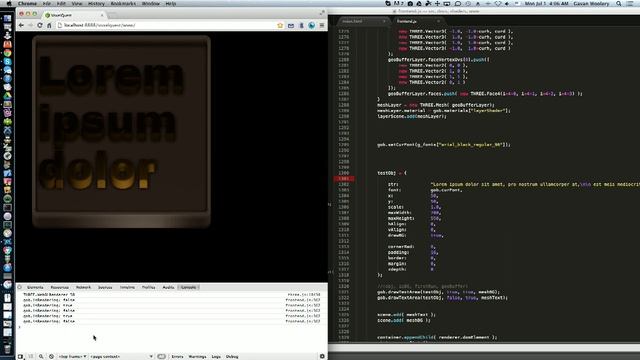Go back with Chrome's back arrow
Image resolution: width=640 pixels, height=360 pixels.
[x=21, y=25]
